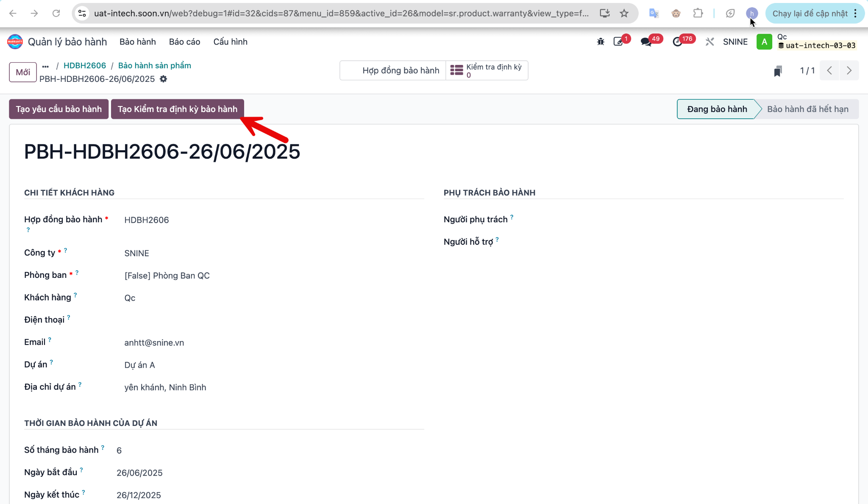
Task: Go to the previous record arrow
Action: 829,70
